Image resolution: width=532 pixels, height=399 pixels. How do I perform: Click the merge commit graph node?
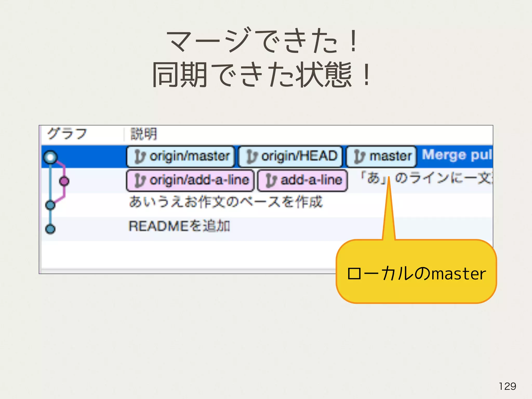(50, 157)
